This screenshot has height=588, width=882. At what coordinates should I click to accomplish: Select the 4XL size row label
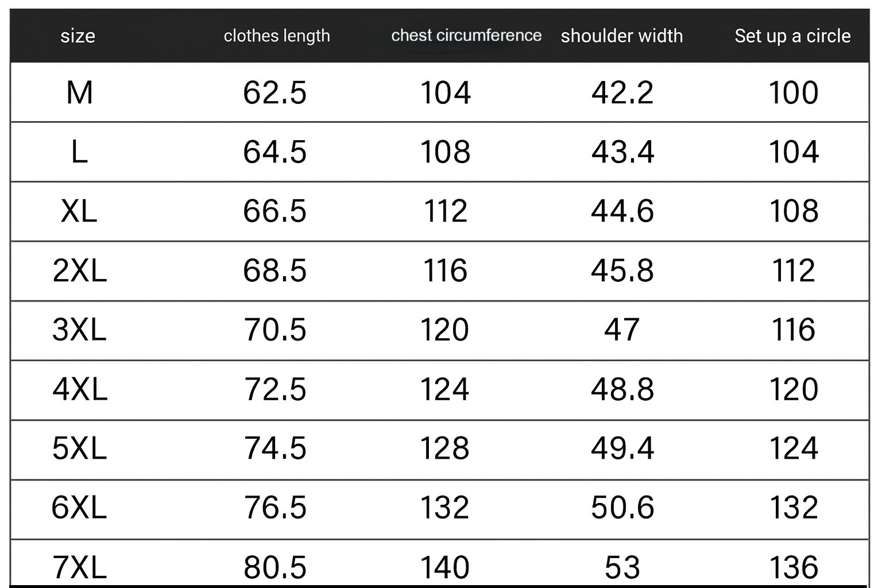(x=80, y=389)
